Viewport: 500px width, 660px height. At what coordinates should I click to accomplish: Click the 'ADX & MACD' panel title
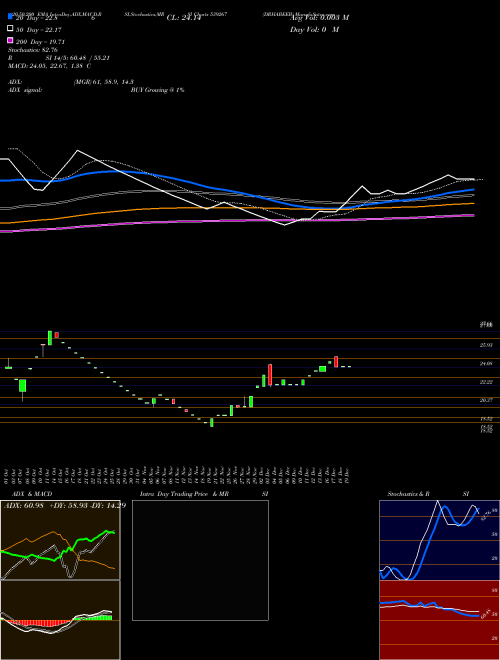click(32, 494)
